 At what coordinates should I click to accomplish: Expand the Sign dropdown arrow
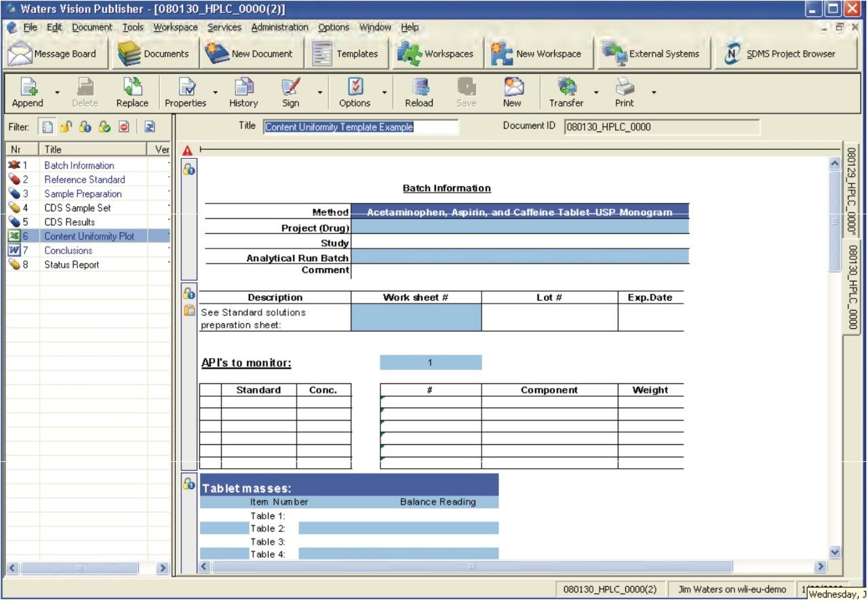319,92
